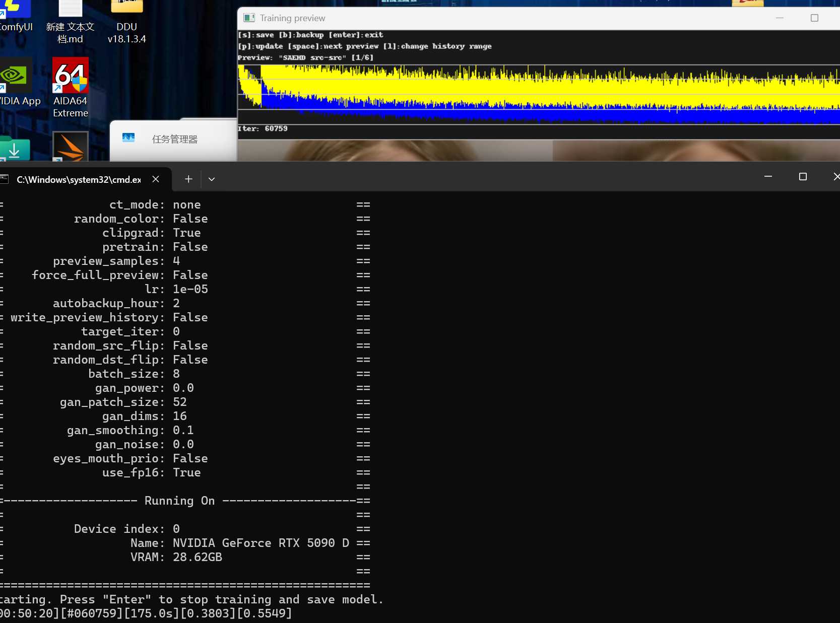Select the cmd.exe terminal tab
The width and height of the screenshot is (840, 623).
click(79, 179)
